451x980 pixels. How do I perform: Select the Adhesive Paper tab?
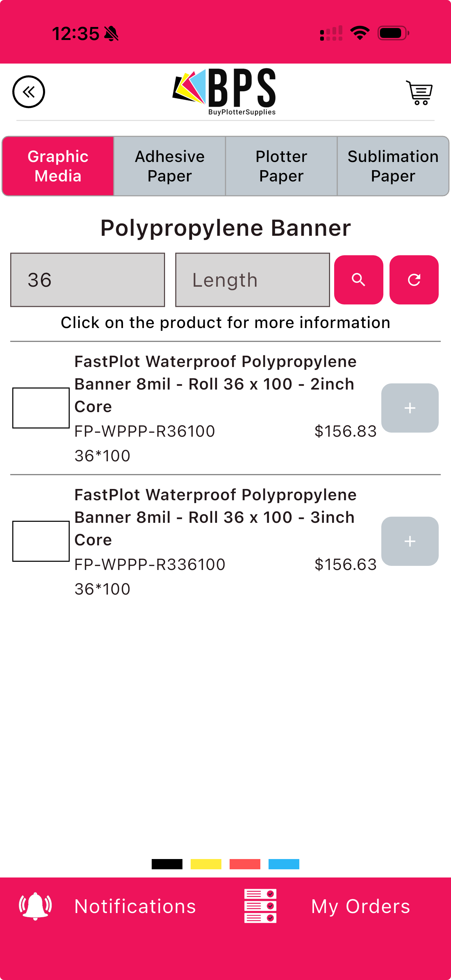tap(169, 166)
